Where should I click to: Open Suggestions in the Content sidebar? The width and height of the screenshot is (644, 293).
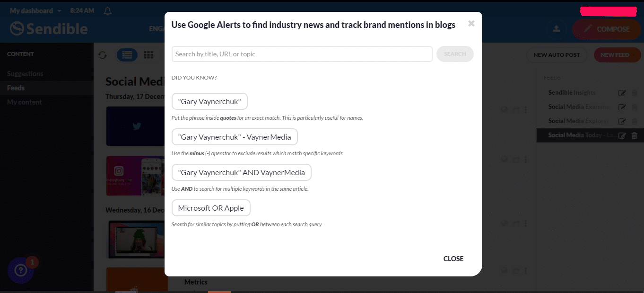pyautogui.click(x=25, y=73)
